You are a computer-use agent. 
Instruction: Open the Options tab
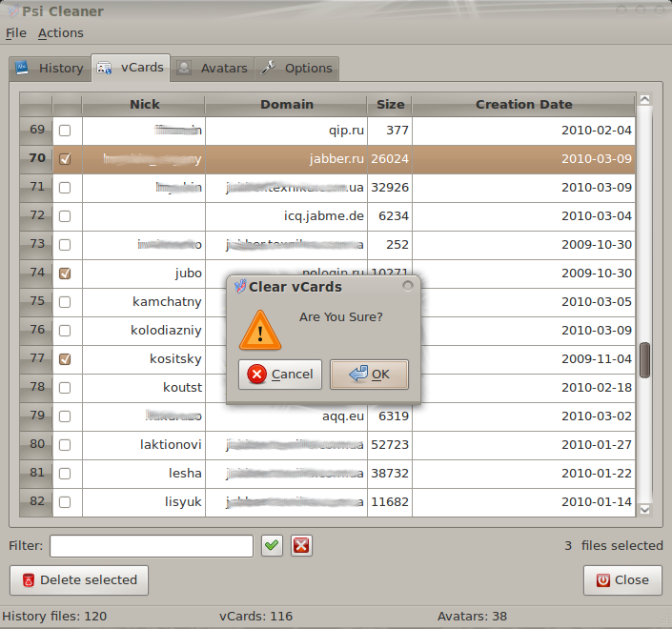click(297, 68)
